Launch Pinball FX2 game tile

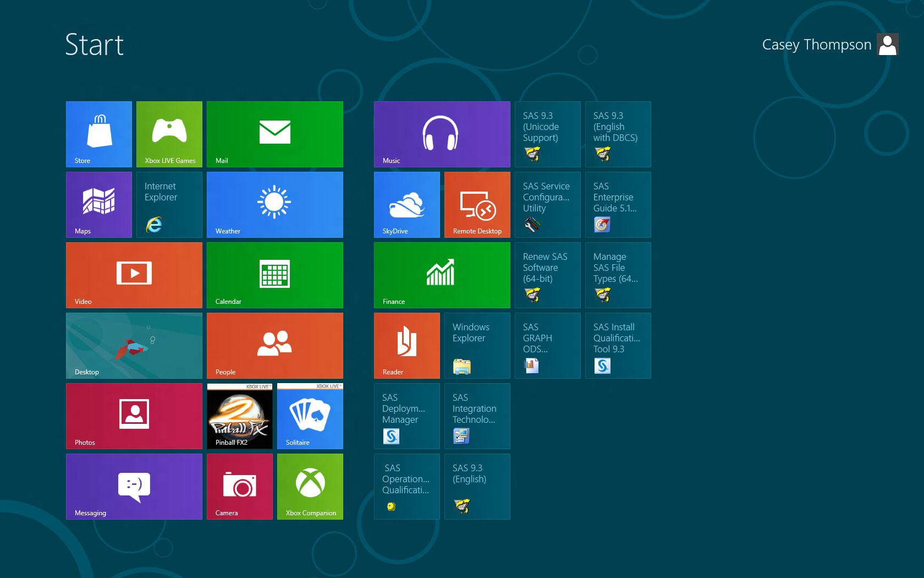click(240, 416)
